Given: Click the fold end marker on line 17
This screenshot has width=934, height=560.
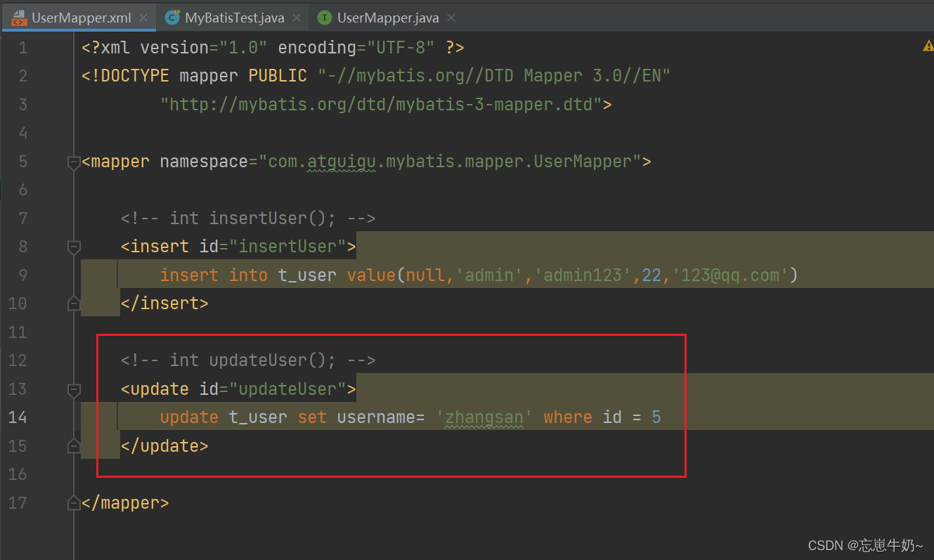Looking at the screenshot, I should click(73, 504).
